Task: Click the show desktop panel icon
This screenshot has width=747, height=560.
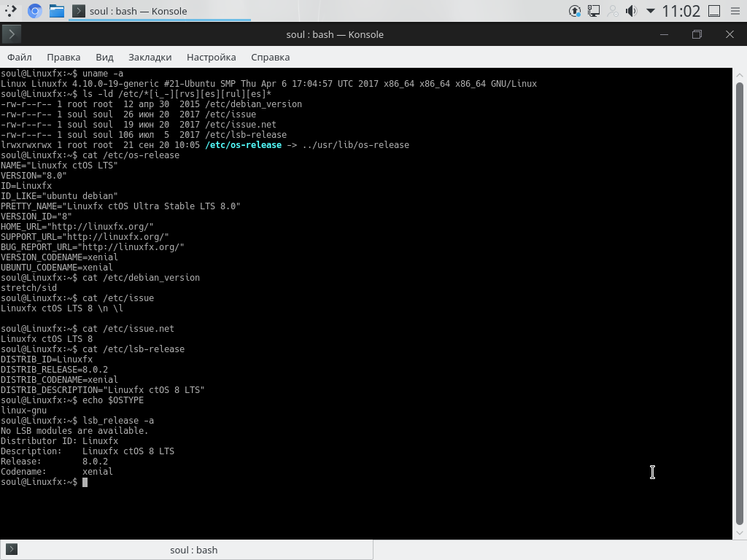Action: 714,11
